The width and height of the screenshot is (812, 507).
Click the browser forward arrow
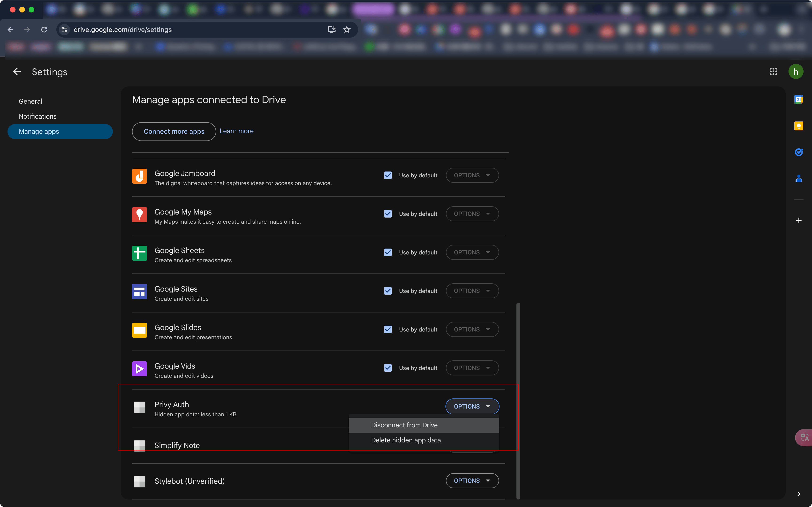pos(27,30)
